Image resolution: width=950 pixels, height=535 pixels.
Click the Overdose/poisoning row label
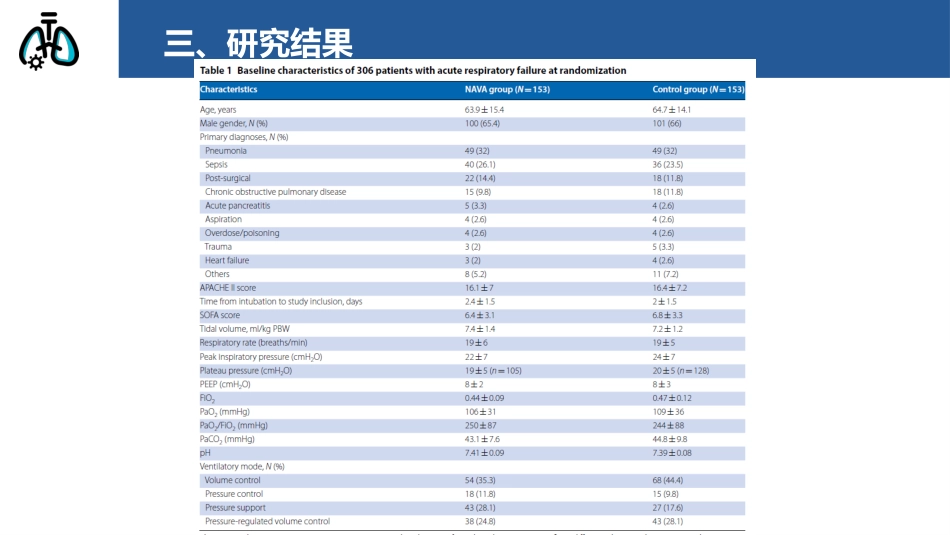(x=242, y=233)
